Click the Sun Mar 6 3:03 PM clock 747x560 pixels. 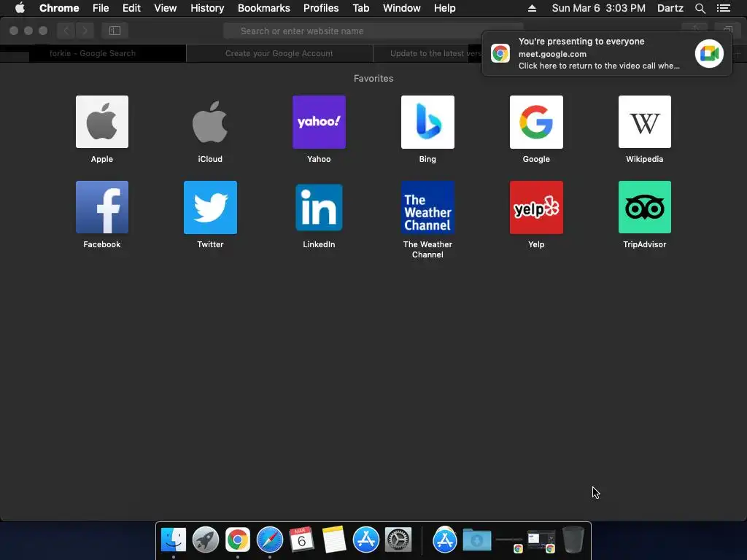pos(599,8)
